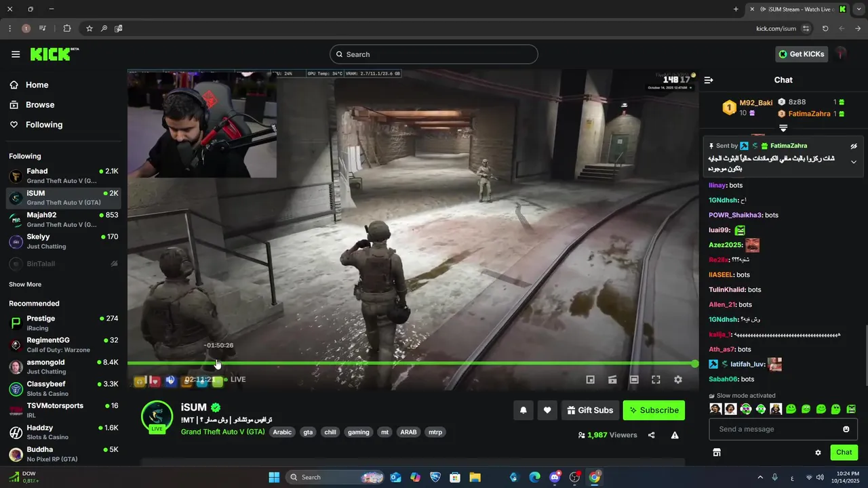Reload the page in browser toolbar
This screenshot has height=488, width=868.
point(825,28)
